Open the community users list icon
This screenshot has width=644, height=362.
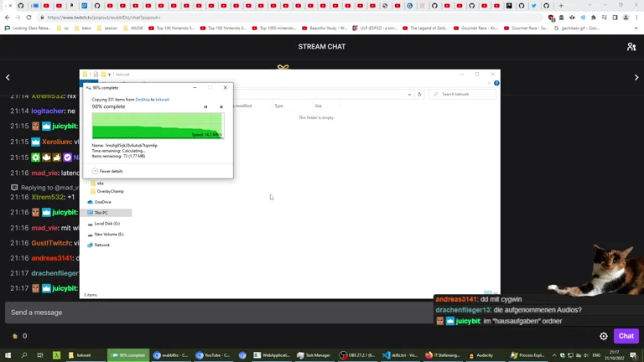tap(631, 47)
